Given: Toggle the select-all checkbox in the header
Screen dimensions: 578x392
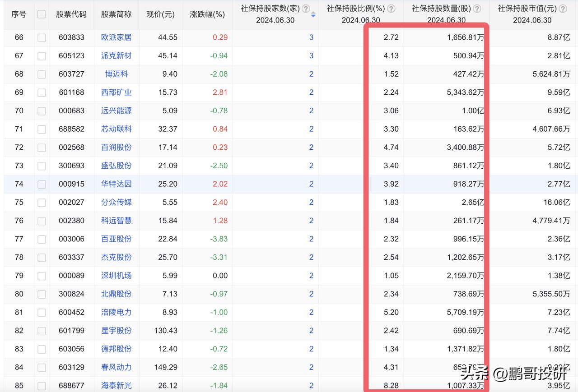Looking at the screenshot, I should point(42,14).
